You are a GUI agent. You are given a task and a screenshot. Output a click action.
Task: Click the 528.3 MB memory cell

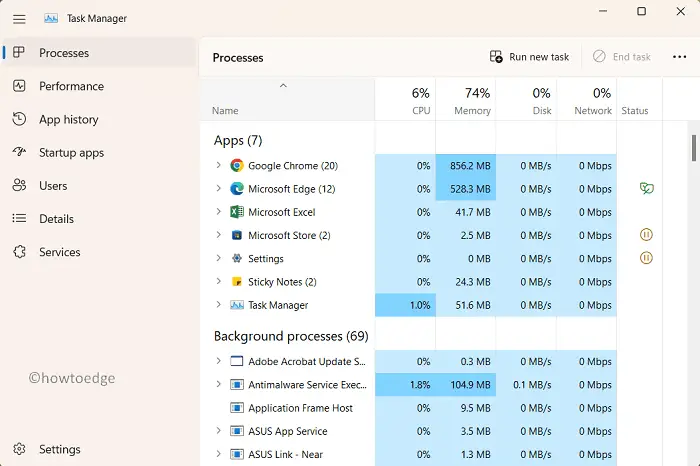[466, 189]
